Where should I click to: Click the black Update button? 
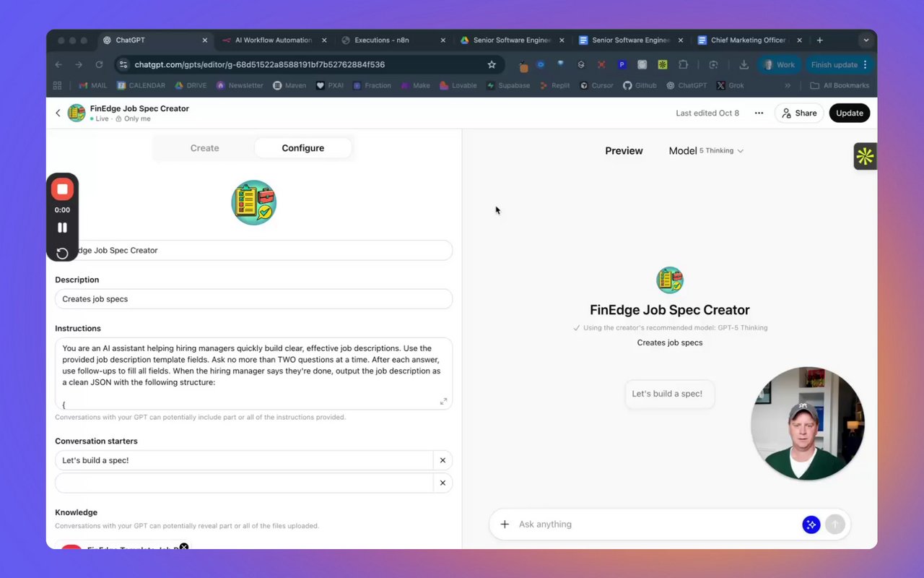click(x=850, y=113)
